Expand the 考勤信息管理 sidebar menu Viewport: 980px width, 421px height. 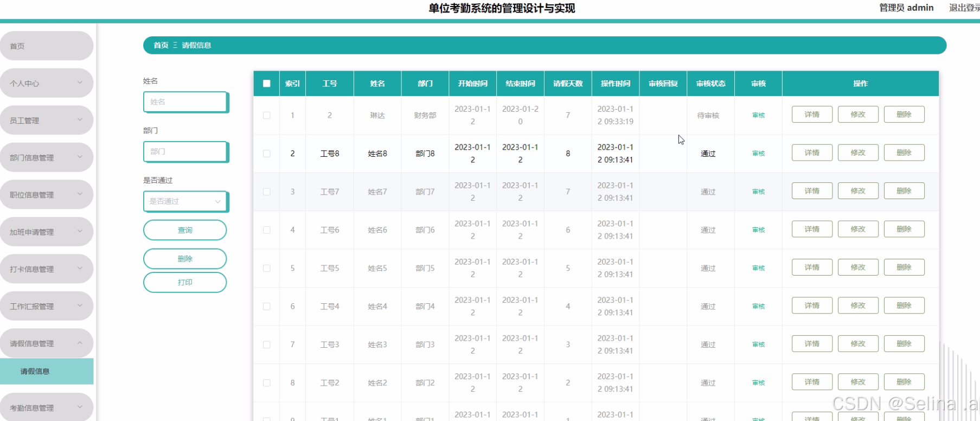(47, 407)
